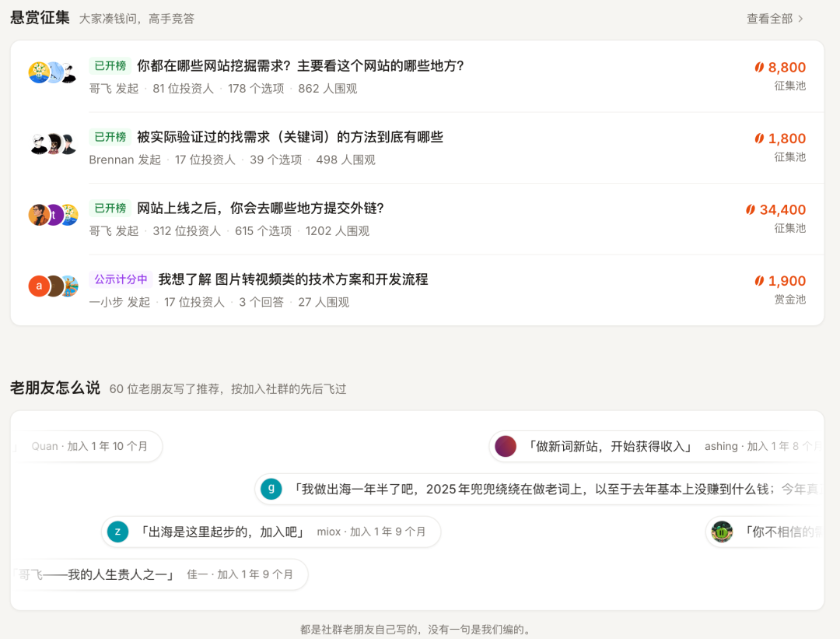
Task: Open question 网站上线之后，你会去哪些地方提交外链
Action: pyautogui.click(x=261, y=209)
